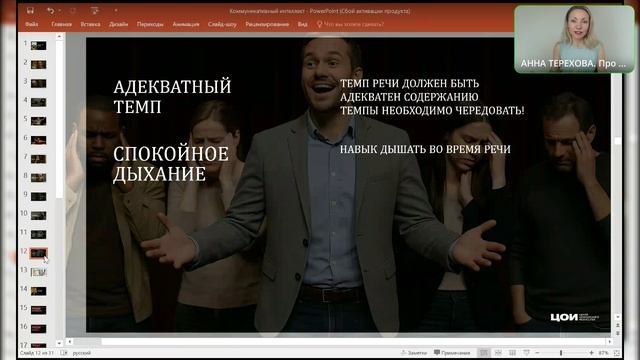The image size is (640, 360).
Task: Switch to the Переходы tab
Action: click(x=150, y=24)
